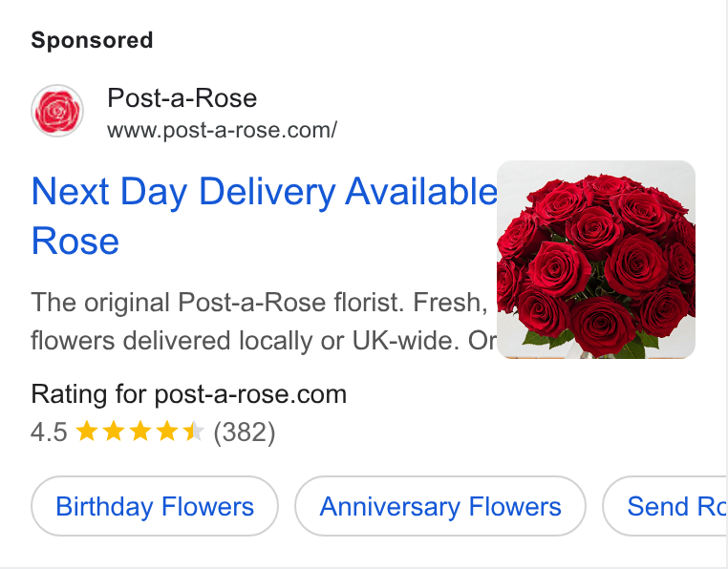Image resolution: width=728 pixels, height=569 pixels.
Task: Open the (382) review count
Action: coord(245,432)
